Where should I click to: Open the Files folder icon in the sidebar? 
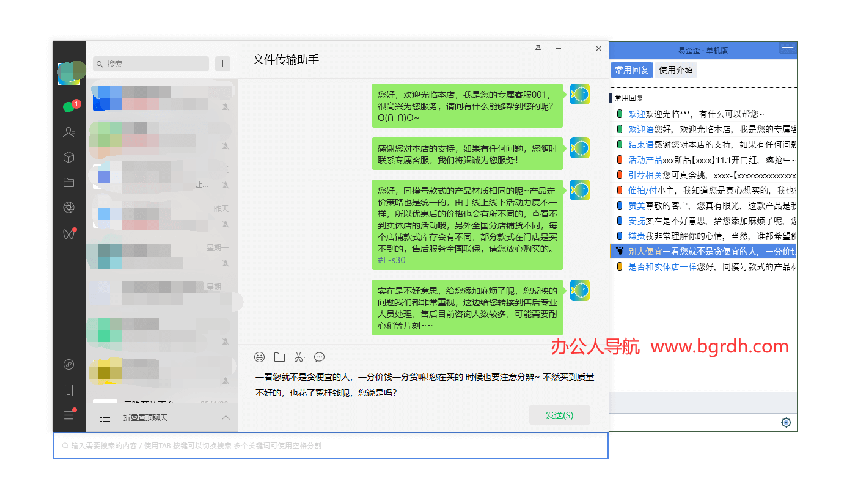point(68,183)
